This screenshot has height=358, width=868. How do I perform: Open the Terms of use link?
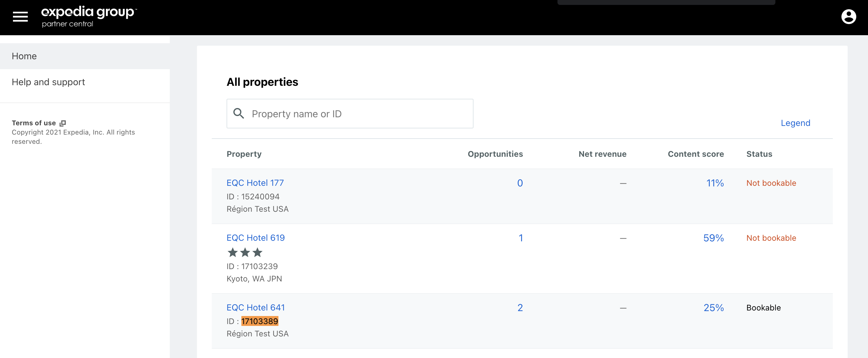(x=34, y=123)
